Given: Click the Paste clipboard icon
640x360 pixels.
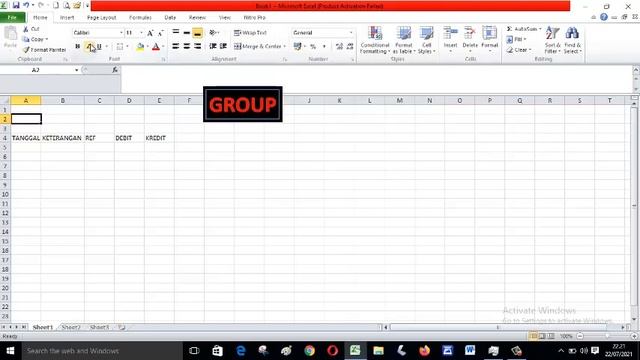Looking at the screenshot, I should (10, 38).
